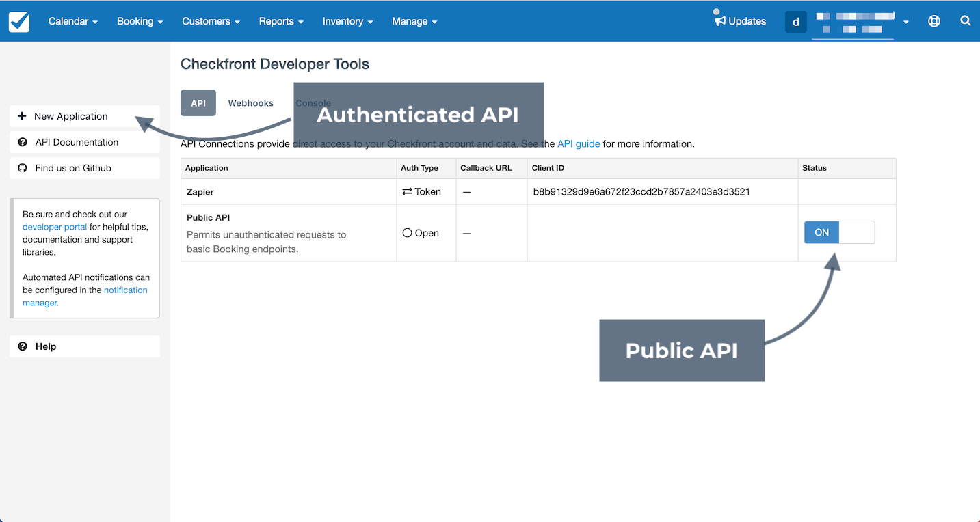
Task: Expand the account name dropdown arrow
Action: click(x=906, y=23)
